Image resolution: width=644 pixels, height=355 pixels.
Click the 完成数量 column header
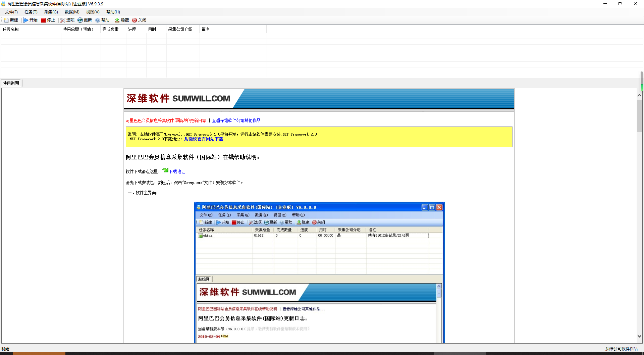click(113, 29)
